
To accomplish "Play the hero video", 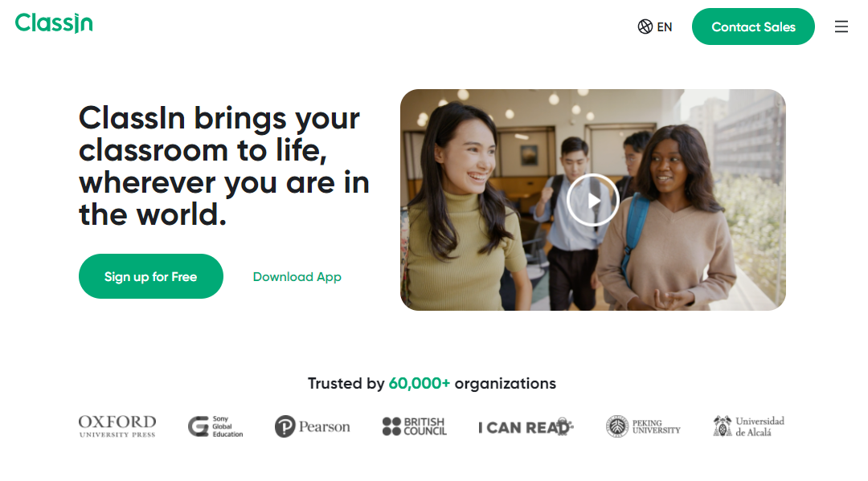I will (593, 200).
